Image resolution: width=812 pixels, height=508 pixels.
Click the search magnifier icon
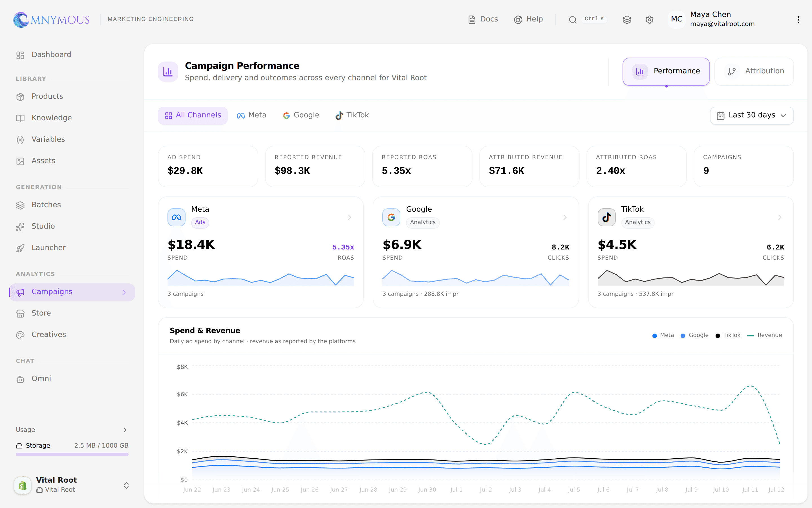coord(572,19)
